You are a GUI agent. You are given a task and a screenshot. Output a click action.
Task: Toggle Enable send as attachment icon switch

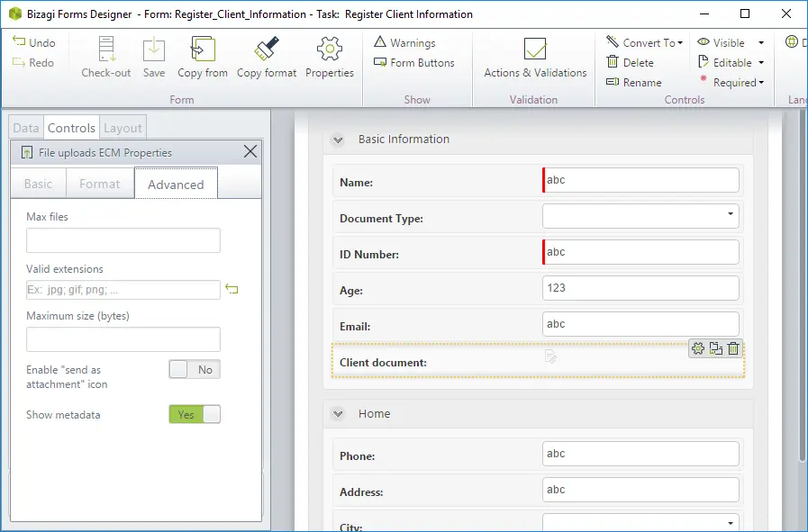click(195, 369)
